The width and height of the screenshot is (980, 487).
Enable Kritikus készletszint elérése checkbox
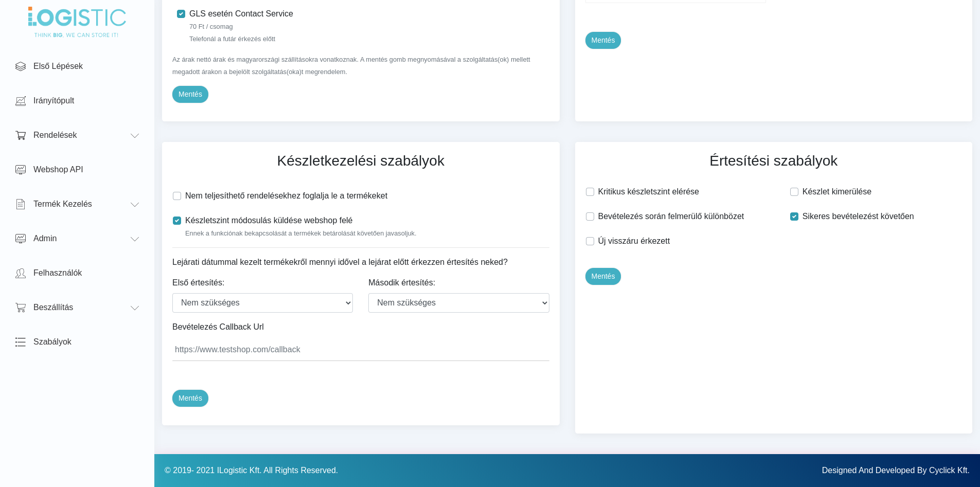[590, 192]
